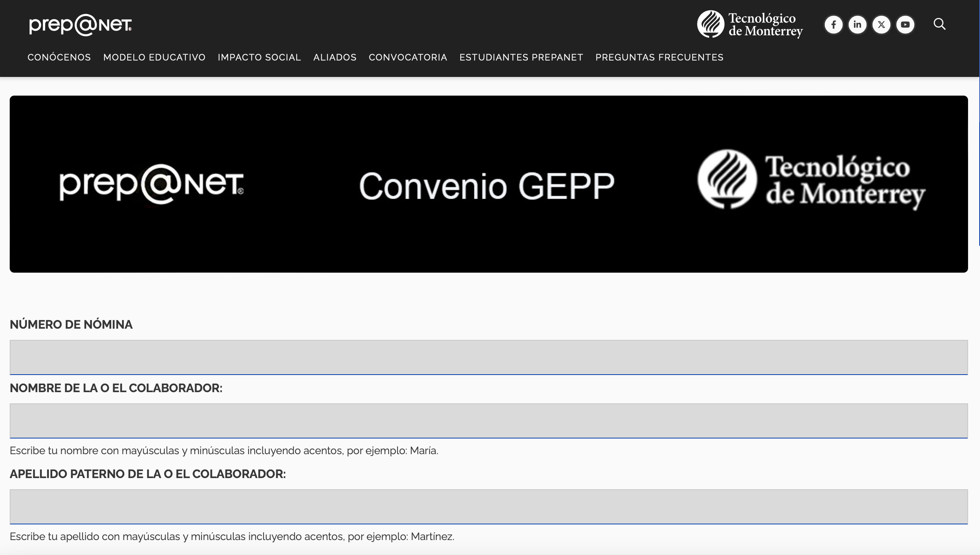Click the hint text ending 'por ejemplo: Martínez.'
Image resolution: width=980 pixels, height=555 pixels.
click(232, 536)
